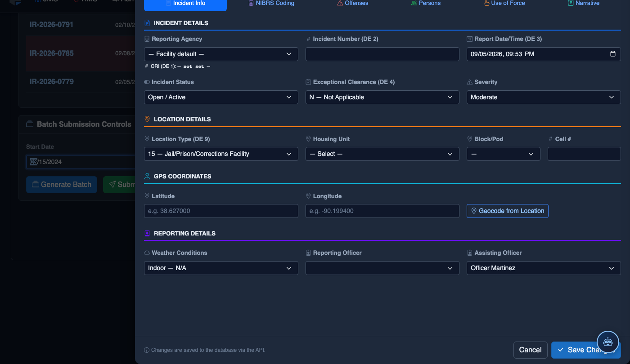Click the Cancel button
This screenshot has height=364, width=630.
(x=530, y=350)
